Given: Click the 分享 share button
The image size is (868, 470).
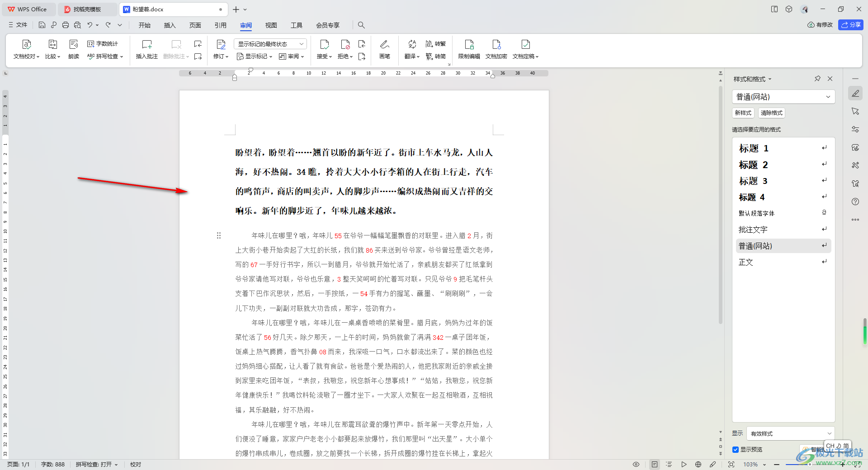Looking at the screenshot, I should [x=851, y=25].
